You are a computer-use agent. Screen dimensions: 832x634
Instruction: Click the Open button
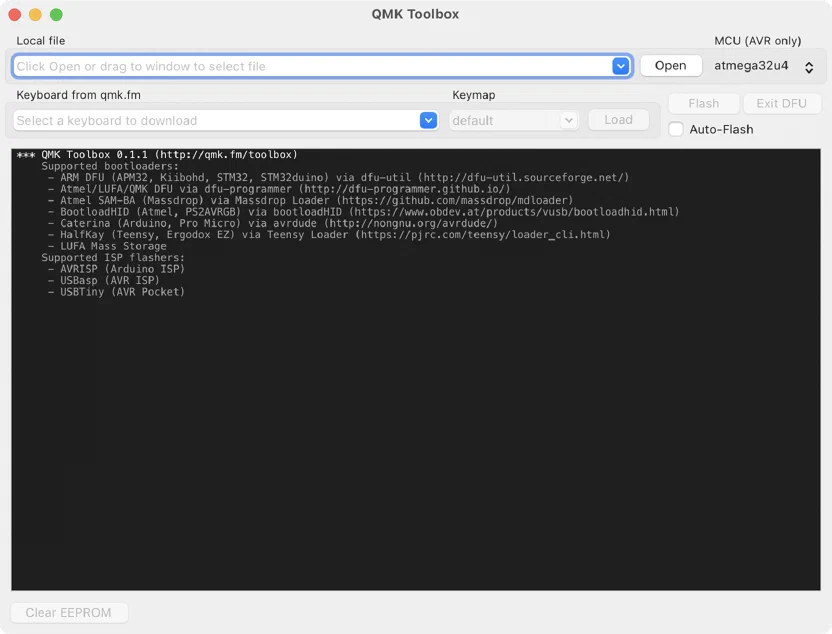pyautogui.click(x=671, y=66)
